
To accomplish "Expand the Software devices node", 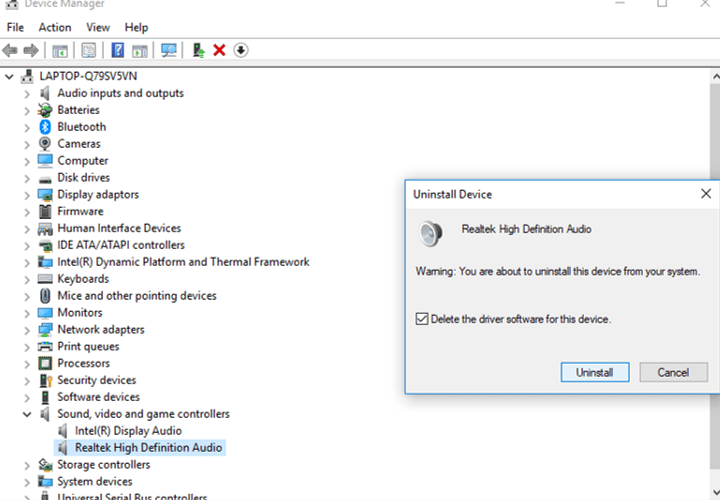I will click(x=27, y=398).
